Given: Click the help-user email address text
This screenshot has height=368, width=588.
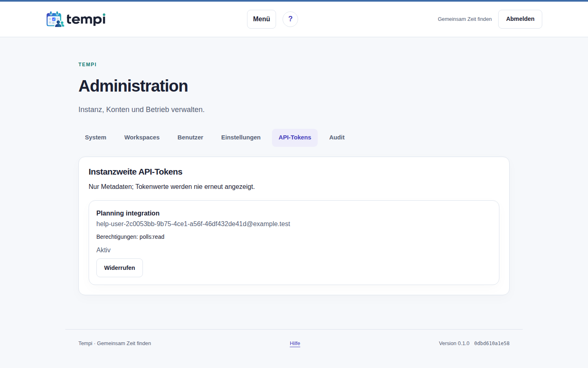Looking at the screenshot, I should tap(193, 224).
